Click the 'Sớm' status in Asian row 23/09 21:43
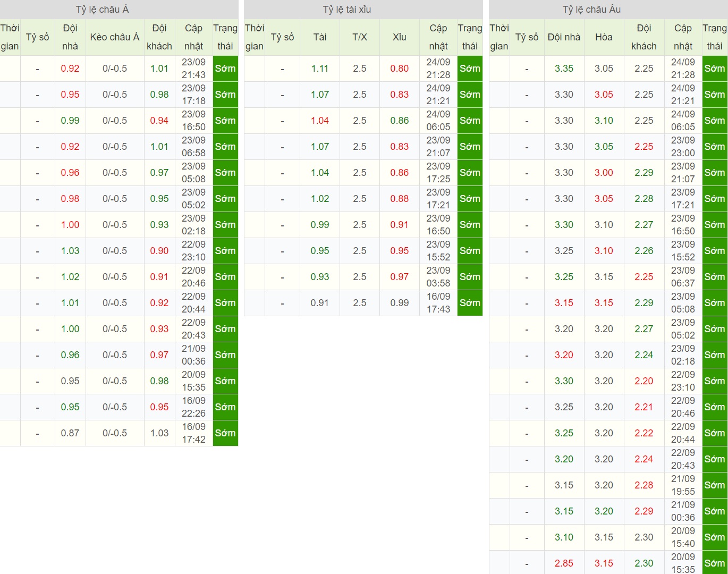Viewport: 728px width, 574px height. pyautogui.click(x=225, y=69)
